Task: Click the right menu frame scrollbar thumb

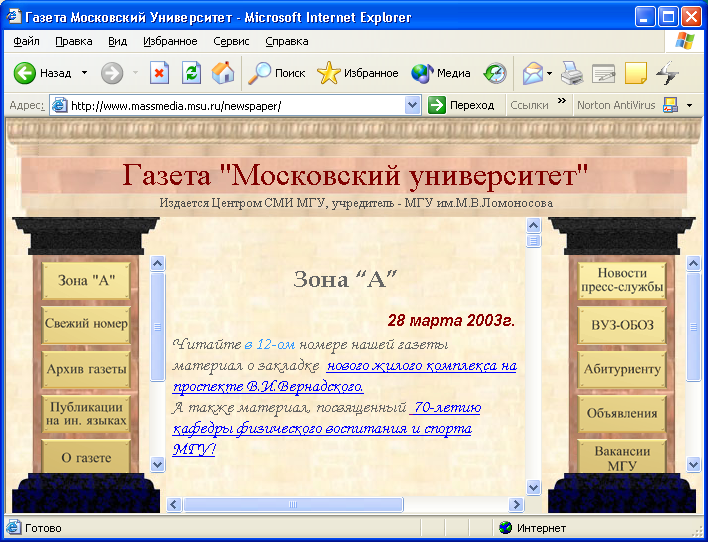Action: coord(694,327)
